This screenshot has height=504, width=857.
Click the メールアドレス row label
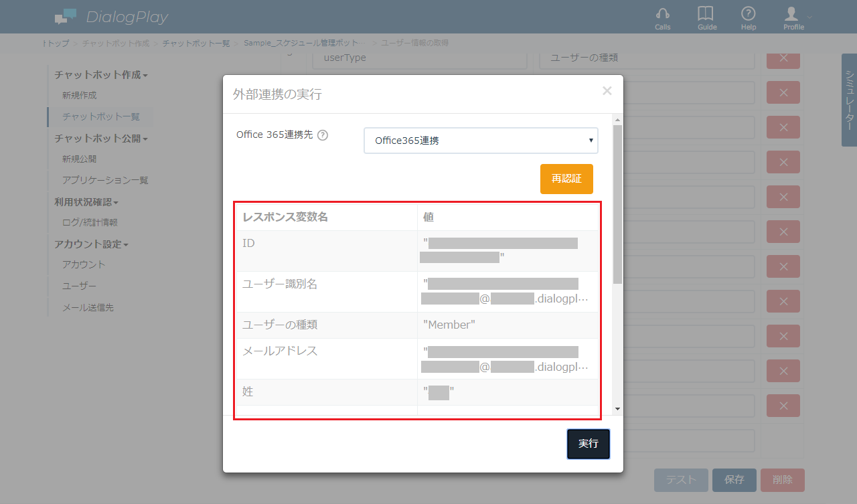tap(280, 351)
